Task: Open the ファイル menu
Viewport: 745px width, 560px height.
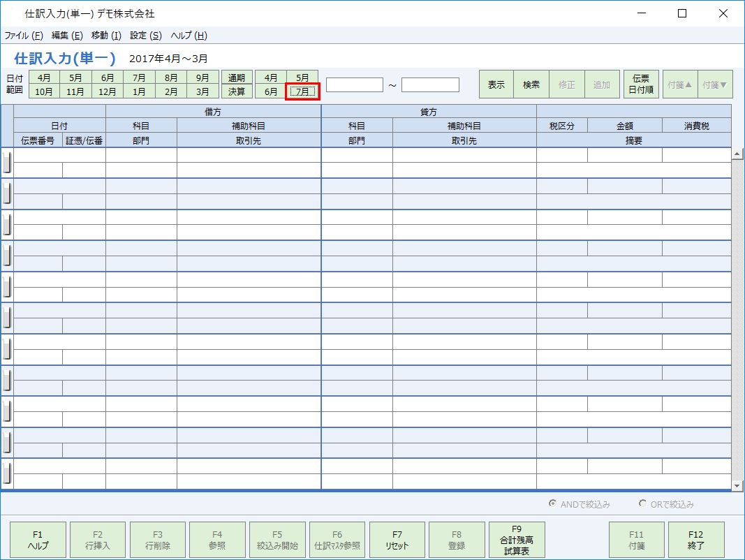Action: (22, 35)
